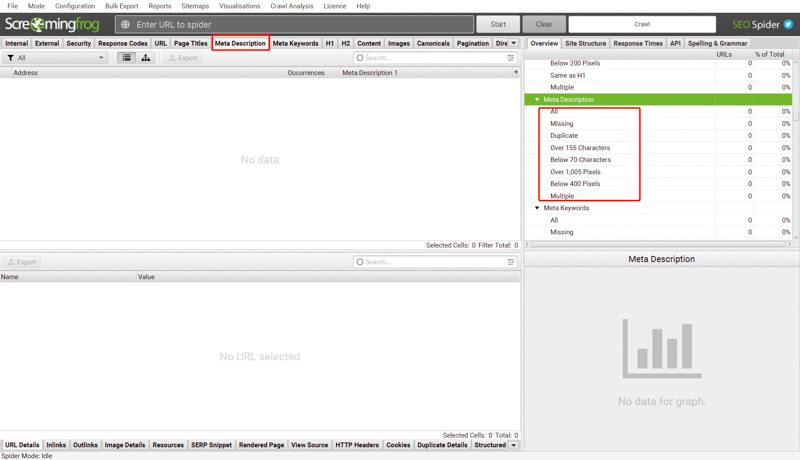This screenshot has width=800, height=460.
Task: Open the Bulk Export menu
Action: pyautogui.click(x=121, y=6)
